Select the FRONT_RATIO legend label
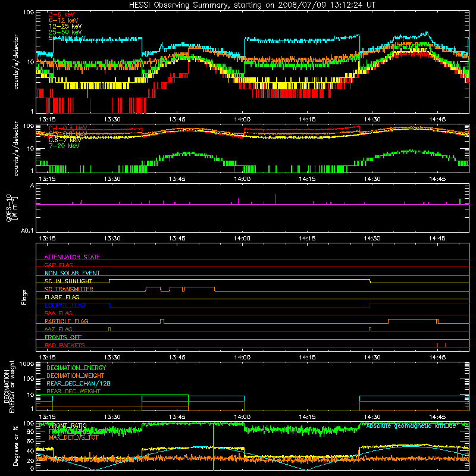Viewport: 476px width, 476px height. 68,425
